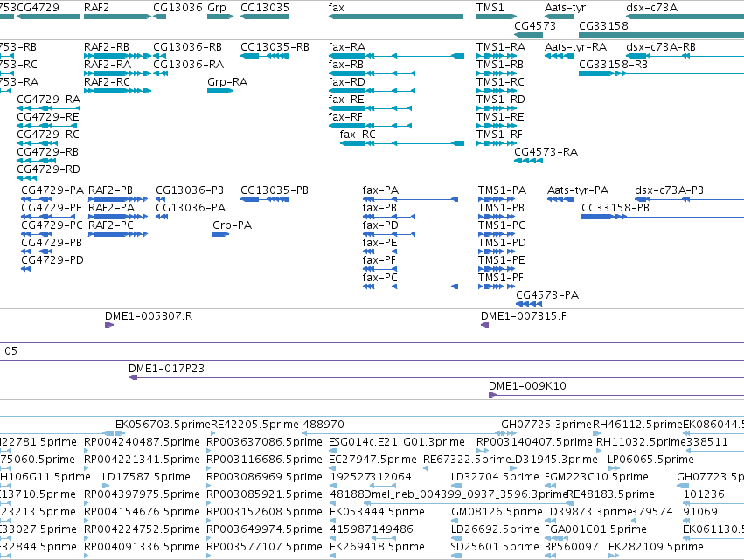The height and width of the screenshot is (560, 744).
Task: Select transcript RAF2-RB
Action: 117,56
